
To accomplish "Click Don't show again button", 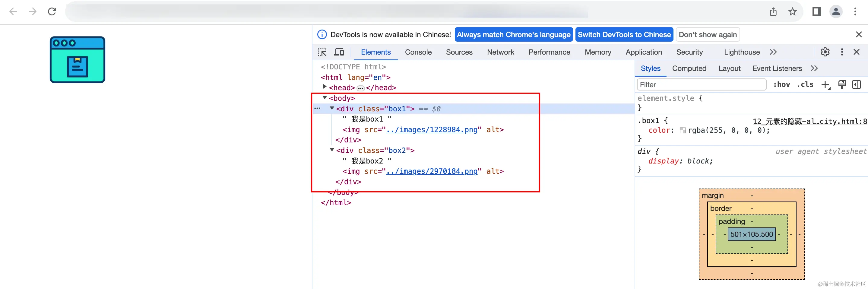I will click(708, 34).
